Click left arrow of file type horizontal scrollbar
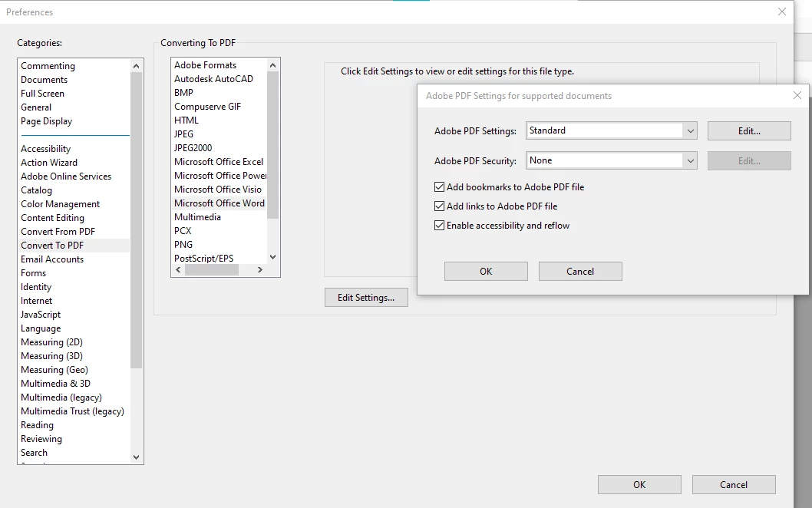The height and width of the screenshot is (508, 812). coord(178,270)
